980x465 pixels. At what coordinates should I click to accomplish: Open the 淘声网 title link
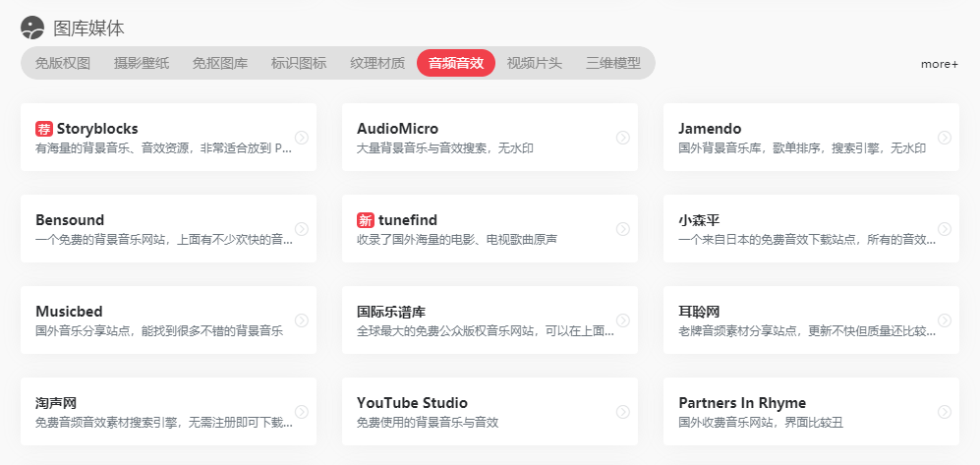(56, 402)
